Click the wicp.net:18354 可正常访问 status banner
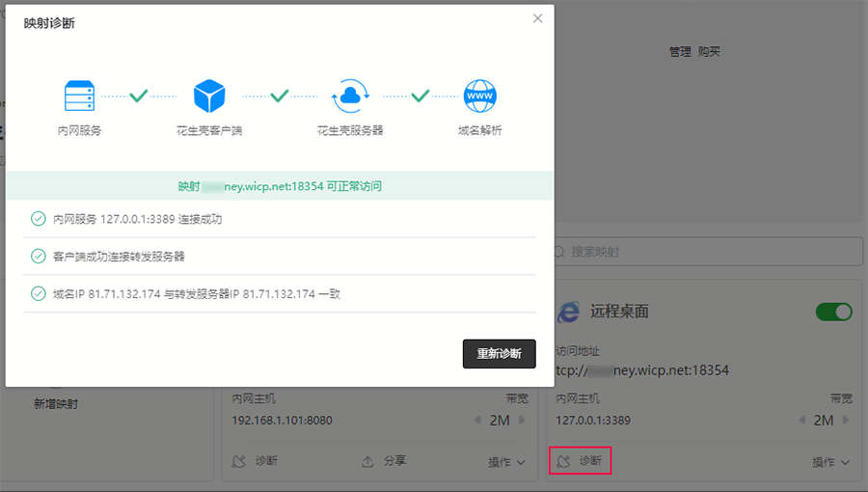 tap(280, 186)
